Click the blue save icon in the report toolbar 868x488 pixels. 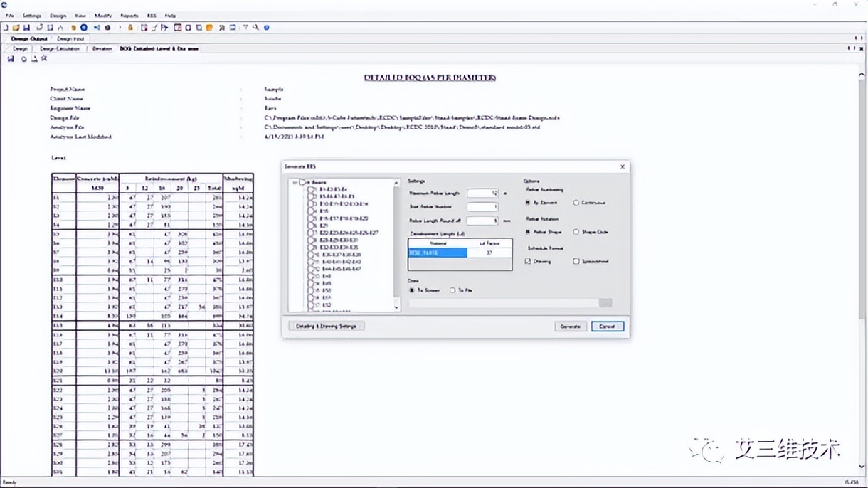(x=11, y=59)
